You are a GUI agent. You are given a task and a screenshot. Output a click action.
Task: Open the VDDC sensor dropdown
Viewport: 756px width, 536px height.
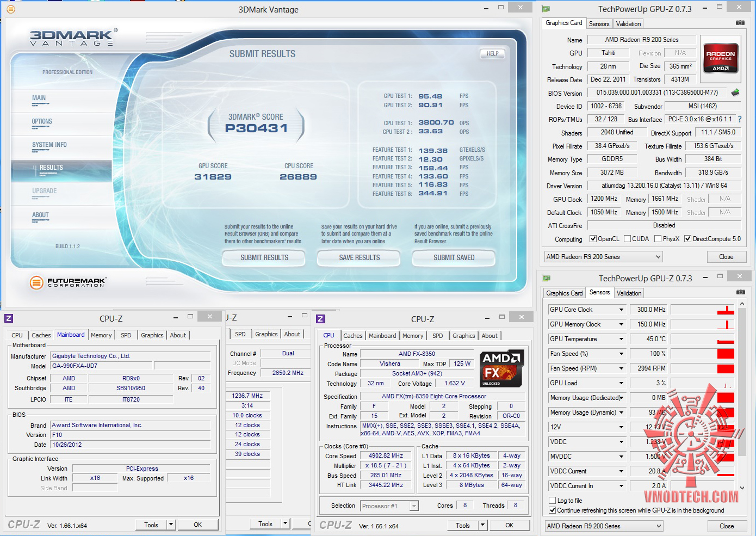(621, 442)
